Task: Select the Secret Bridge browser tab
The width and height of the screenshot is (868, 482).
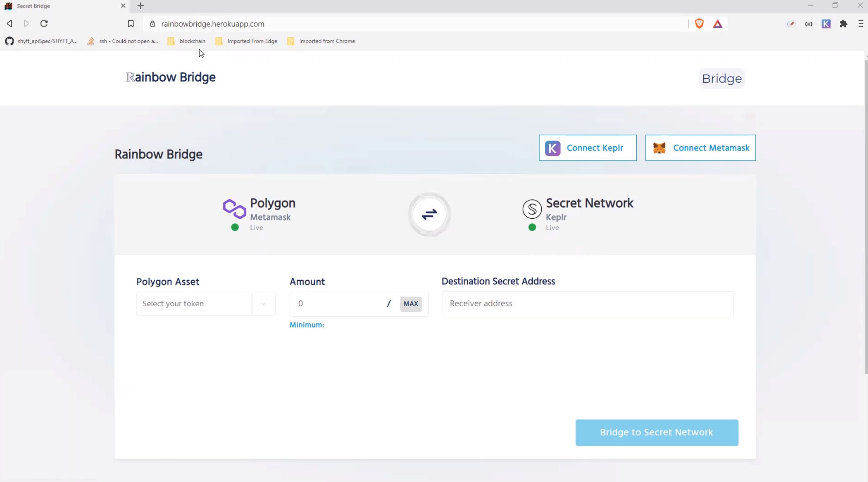Action: [x=65, y=6]
